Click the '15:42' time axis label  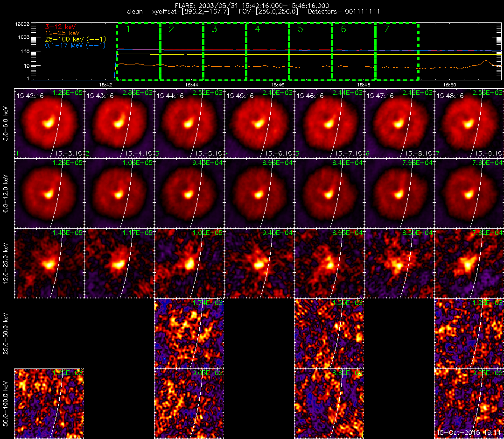click(x=105, y=85)
